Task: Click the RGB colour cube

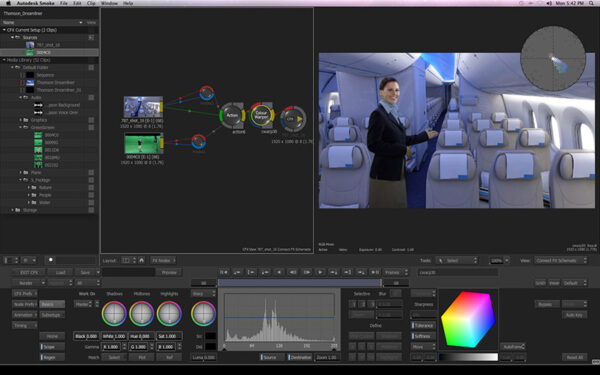Action: 468,320
